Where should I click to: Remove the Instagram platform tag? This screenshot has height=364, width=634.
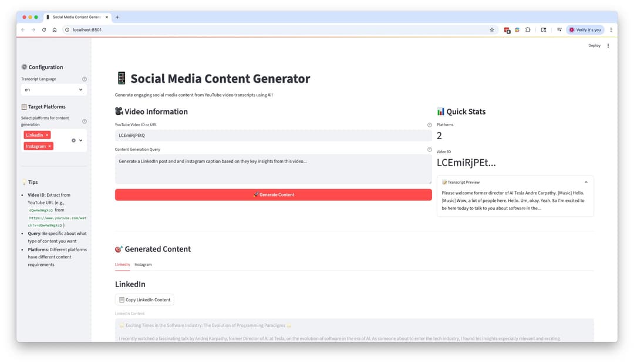tap(49, 146)
